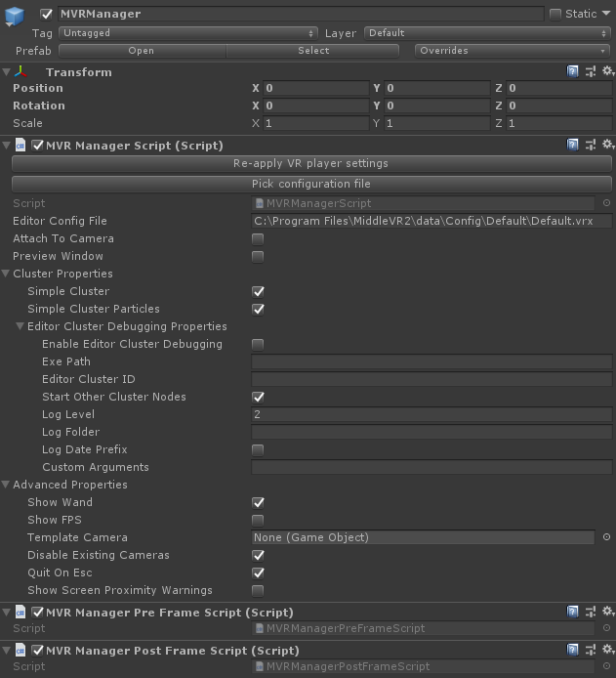Toggle MVRManager GameObject active checkbox
Viewport: 616px width, 678px height.
(46, 15)
